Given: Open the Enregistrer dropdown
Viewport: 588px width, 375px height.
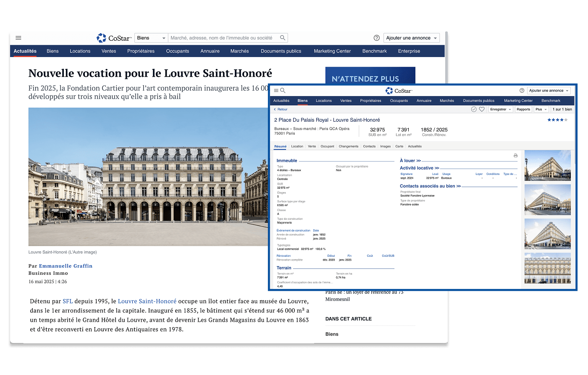Looking at the screenshot, I should [x=501, y=109].
